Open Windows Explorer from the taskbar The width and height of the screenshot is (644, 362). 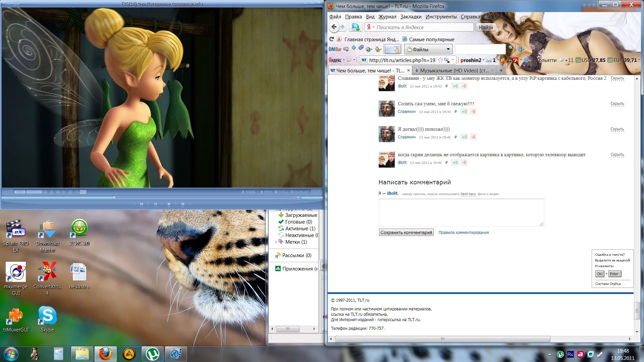[82, 354]
